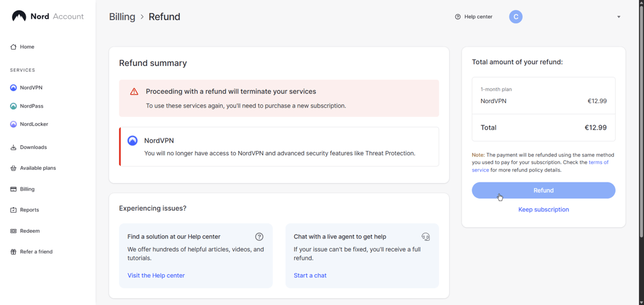This screenshot has height=305, width=644.
Task: Open the Refer a friend label in the sidebar
Action: [x=36, y=252]
